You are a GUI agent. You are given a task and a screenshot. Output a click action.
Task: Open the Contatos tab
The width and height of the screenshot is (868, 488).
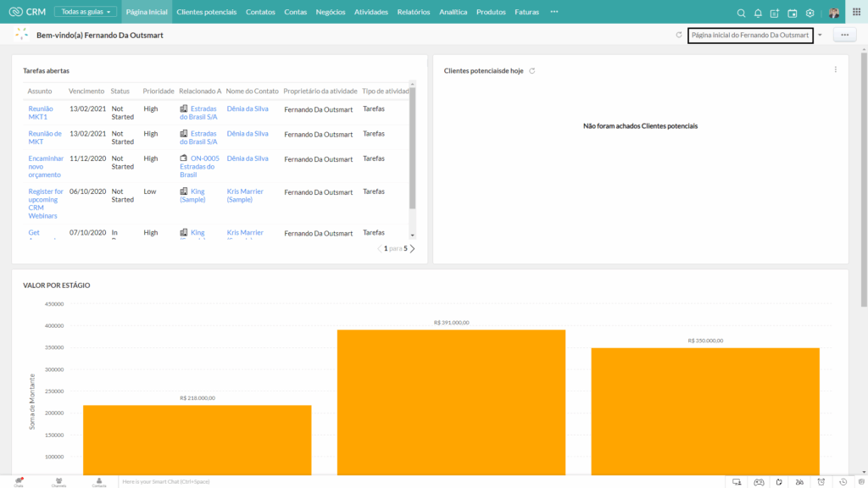(x=260, y=12)
